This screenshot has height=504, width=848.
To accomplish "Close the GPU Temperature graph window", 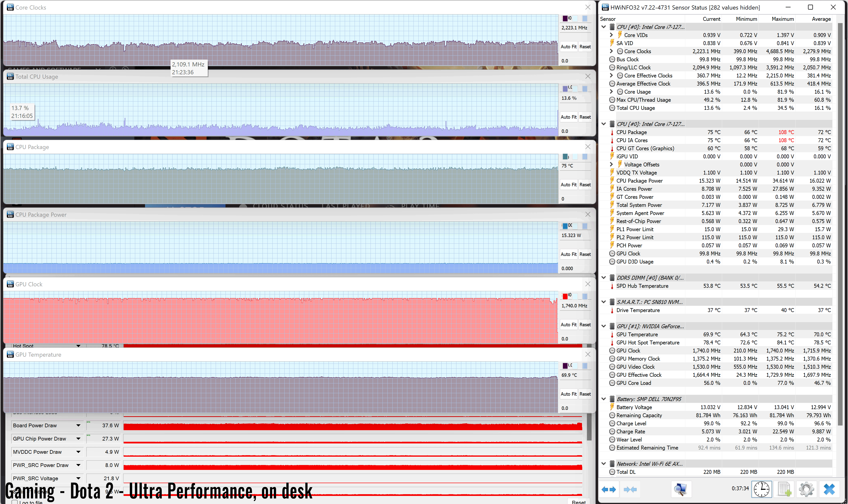I will (x=588, y=354).
